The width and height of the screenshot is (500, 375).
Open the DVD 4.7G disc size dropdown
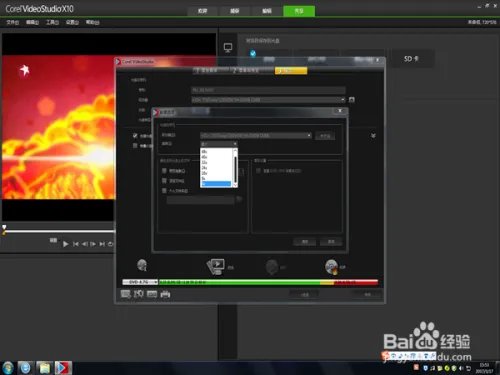point(140,282)
